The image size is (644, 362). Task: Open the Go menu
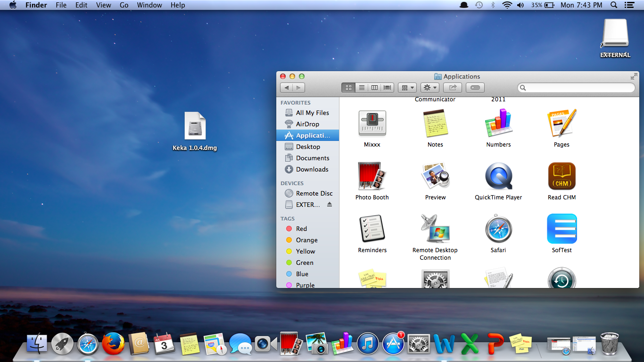click(124, 5)
